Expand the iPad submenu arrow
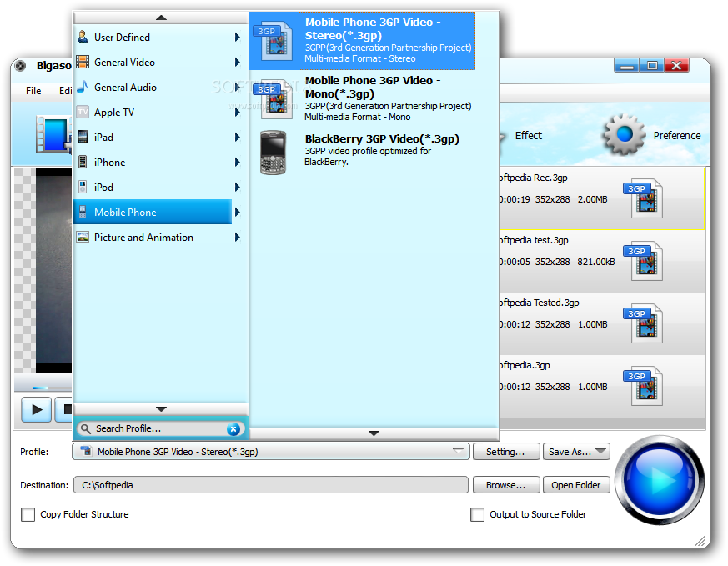The width and height of the screenshot is (728, 566). click(x=238, y=138)
